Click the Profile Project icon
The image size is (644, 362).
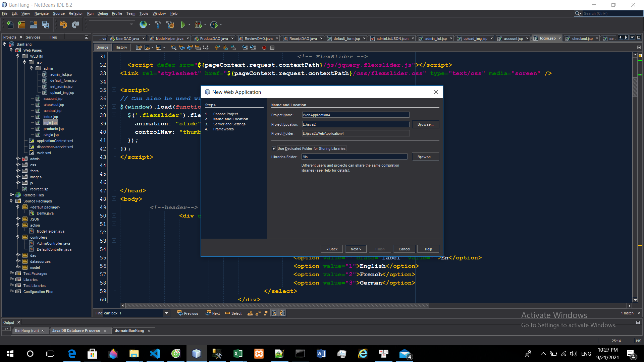[214, 24]
